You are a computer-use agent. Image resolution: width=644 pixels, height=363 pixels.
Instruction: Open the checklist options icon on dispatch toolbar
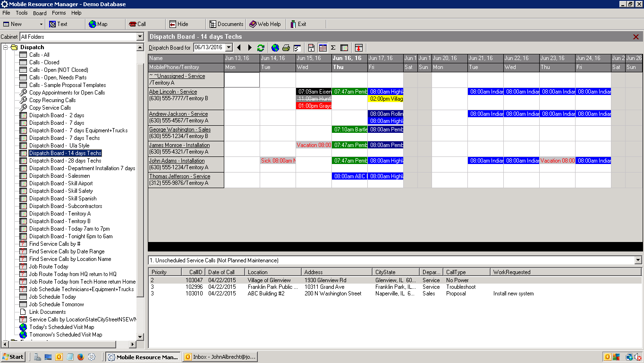(297, 48)
